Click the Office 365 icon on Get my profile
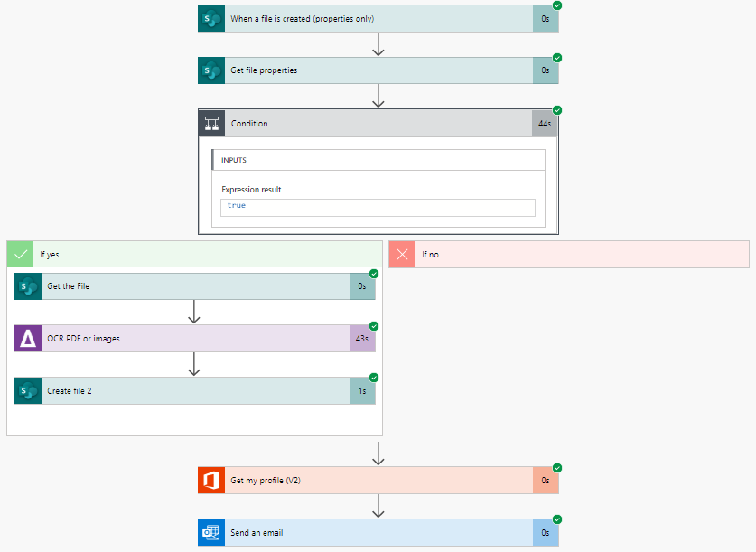 click(x=210, y=480)
